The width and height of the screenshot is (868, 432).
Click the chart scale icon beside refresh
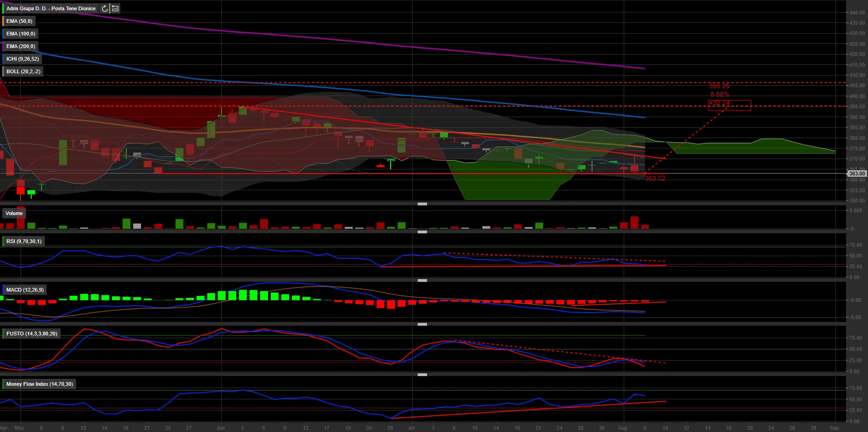[x=115, y=8]
